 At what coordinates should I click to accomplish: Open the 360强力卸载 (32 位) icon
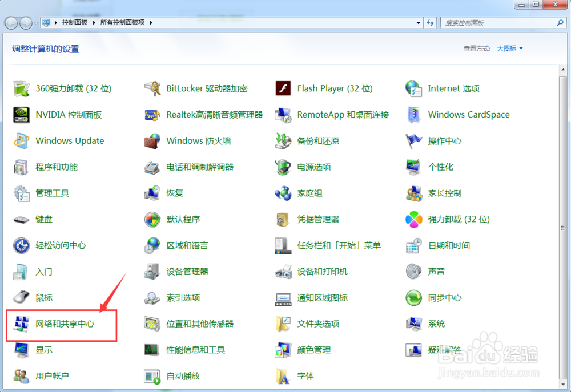point(21,88)
